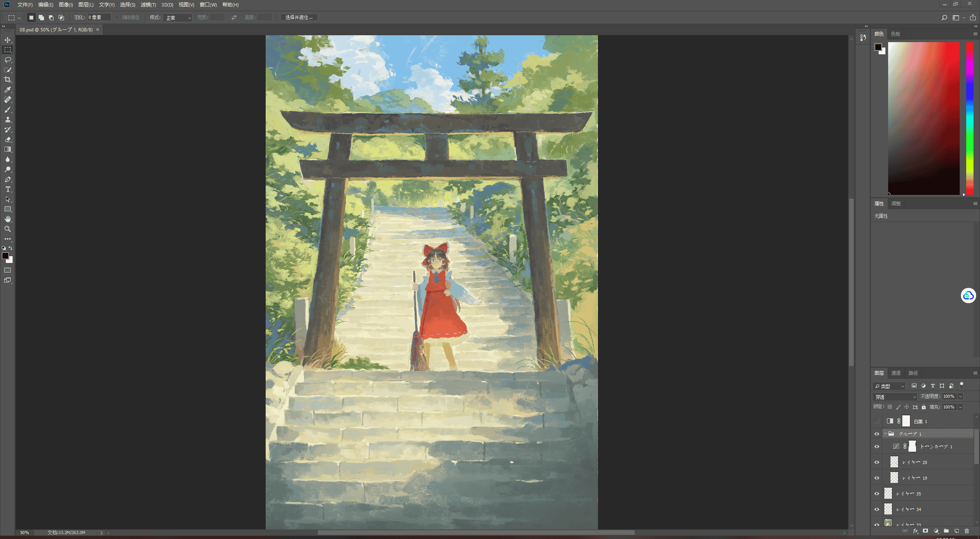Select the Pen tool
The image size is (980, 539).
coord(8,179)
